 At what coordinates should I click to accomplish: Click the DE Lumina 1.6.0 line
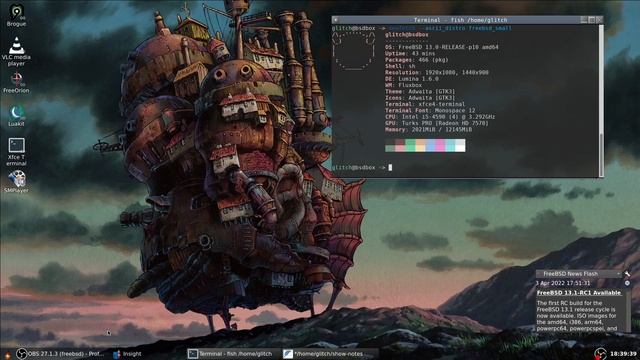tap(412, 79)
